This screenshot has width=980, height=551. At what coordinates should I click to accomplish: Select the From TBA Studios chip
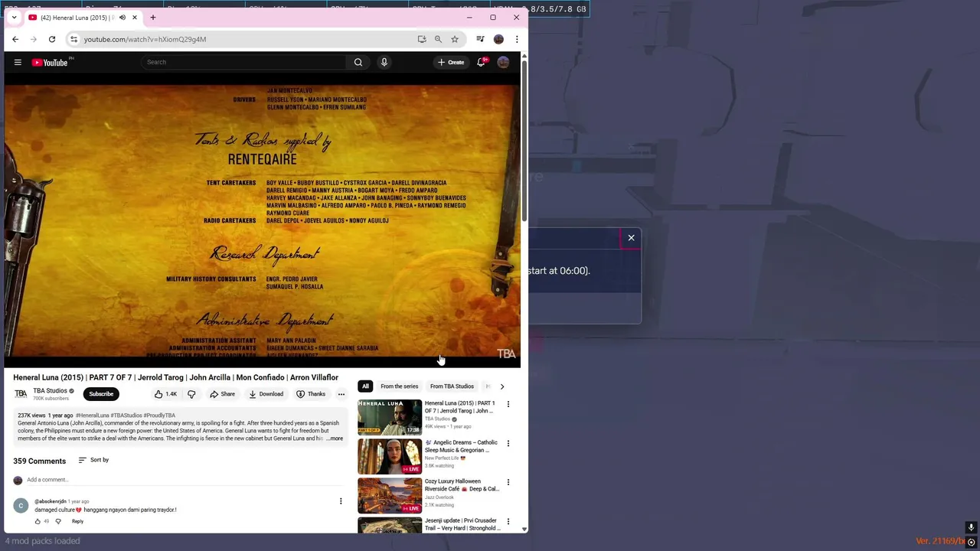pyautogui.click(x=452, y=386)
